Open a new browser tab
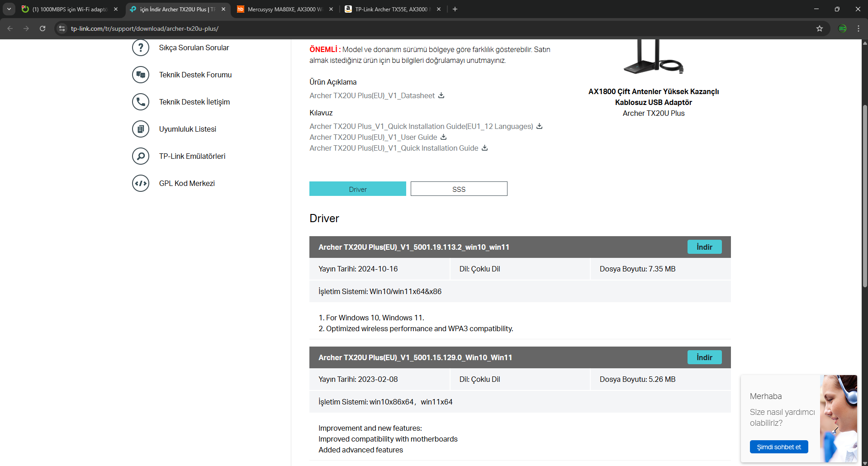868x466 pixels. [x=455, y=9]
